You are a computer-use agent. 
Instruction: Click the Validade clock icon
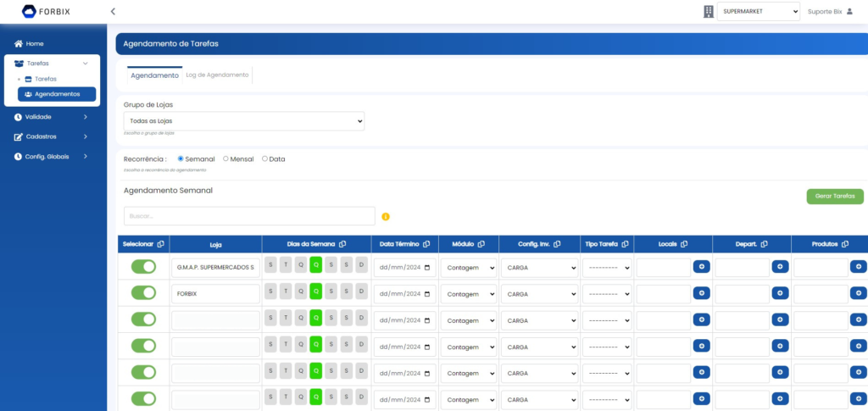[18, 117]
